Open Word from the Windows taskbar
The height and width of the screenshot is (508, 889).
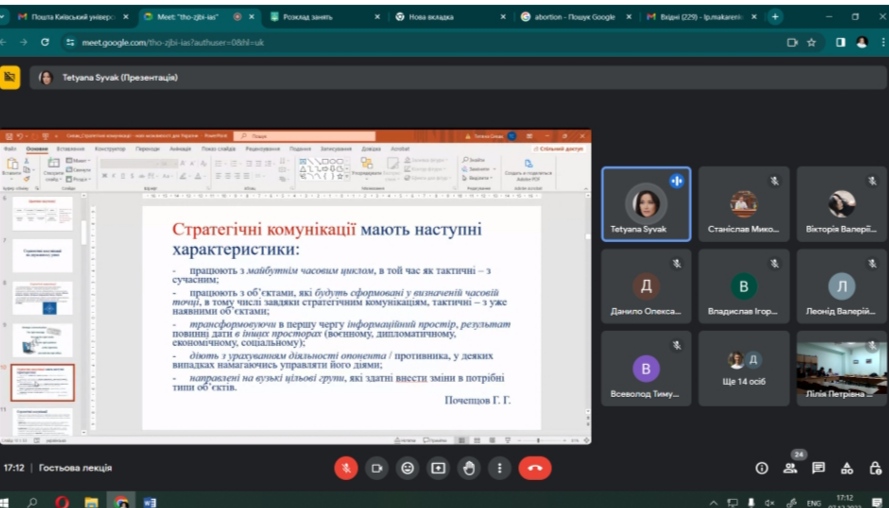[x=150, y=501]
